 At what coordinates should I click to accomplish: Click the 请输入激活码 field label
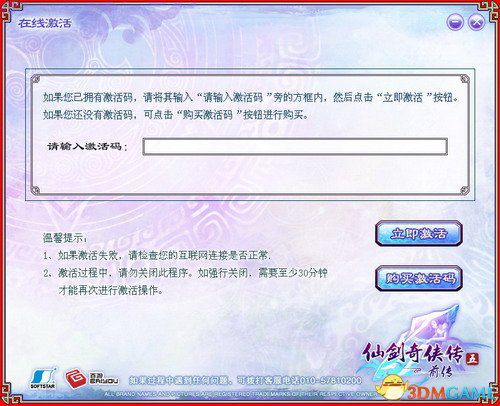[87, 146]
